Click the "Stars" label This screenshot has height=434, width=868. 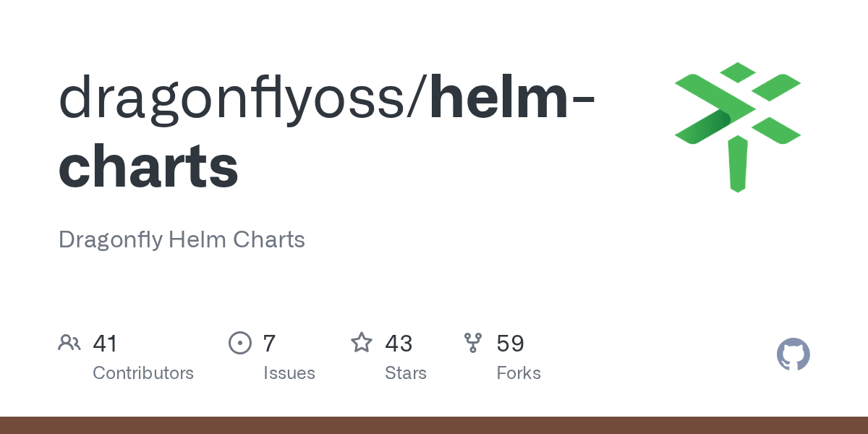[x=406, y=373]
